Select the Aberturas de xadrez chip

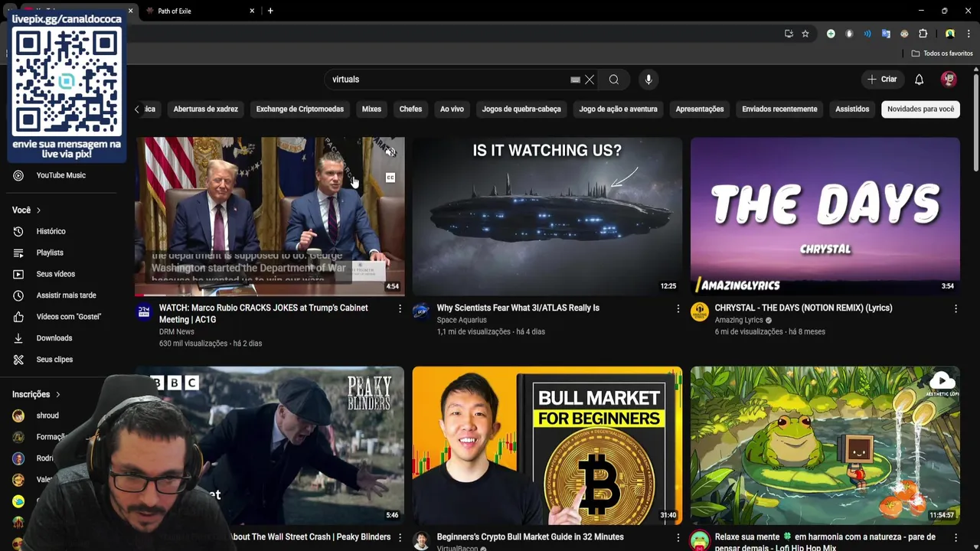coord(205,109)
